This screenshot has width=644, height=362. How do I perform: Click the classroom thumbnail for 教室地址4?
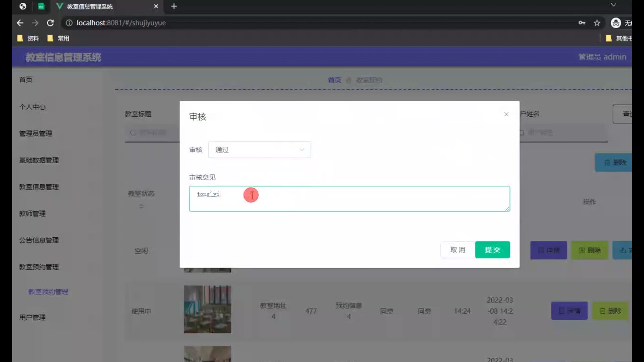[207, 309]
